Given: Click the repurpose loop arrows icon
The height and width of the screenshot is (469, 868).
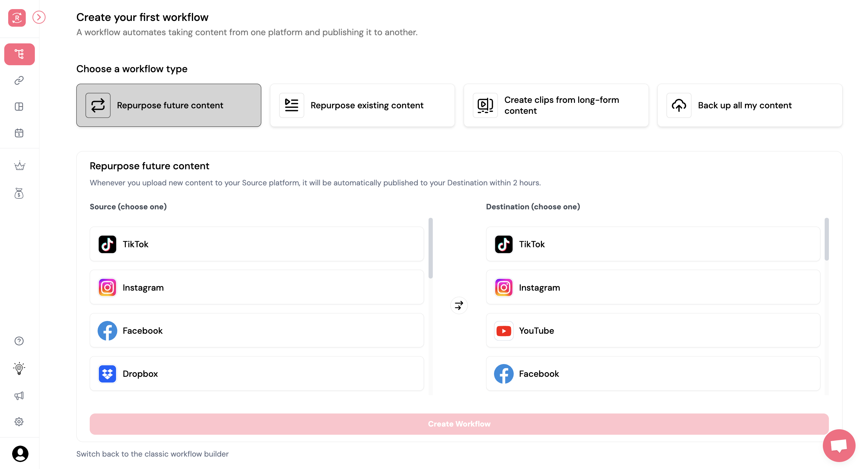Looking at the screenshot, I should 98,105.
